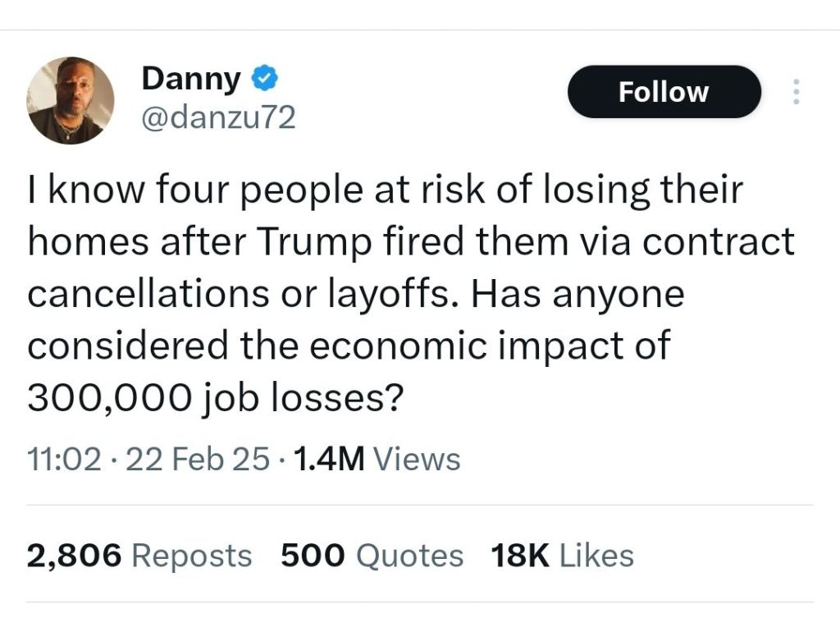Open the @danzu72 handle link

[x=218, y=119]
